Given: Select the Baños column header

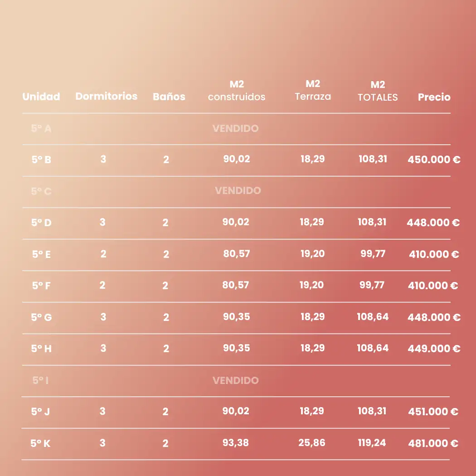Looking at the screenshot, I should 169,97.
